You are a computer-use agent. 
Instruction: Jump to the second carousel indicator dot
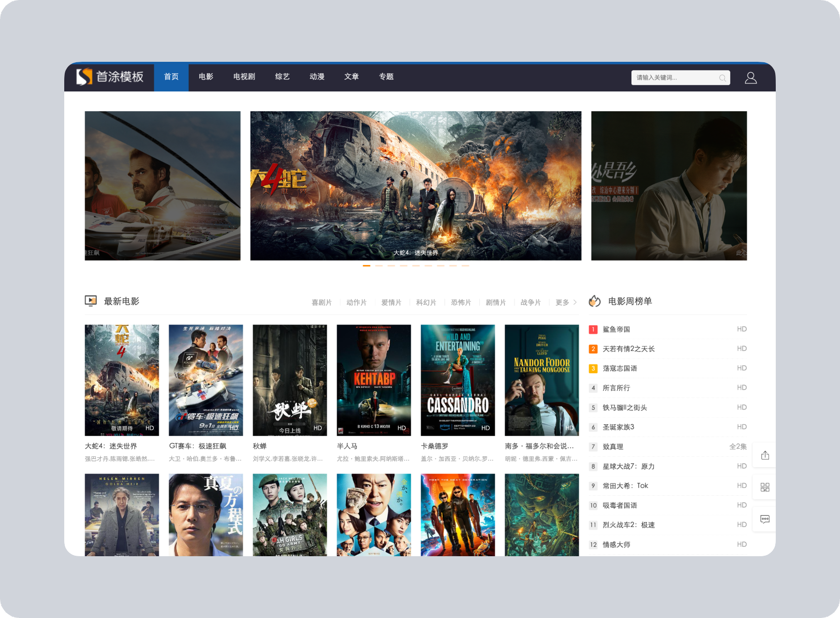(x=379, y=266)
